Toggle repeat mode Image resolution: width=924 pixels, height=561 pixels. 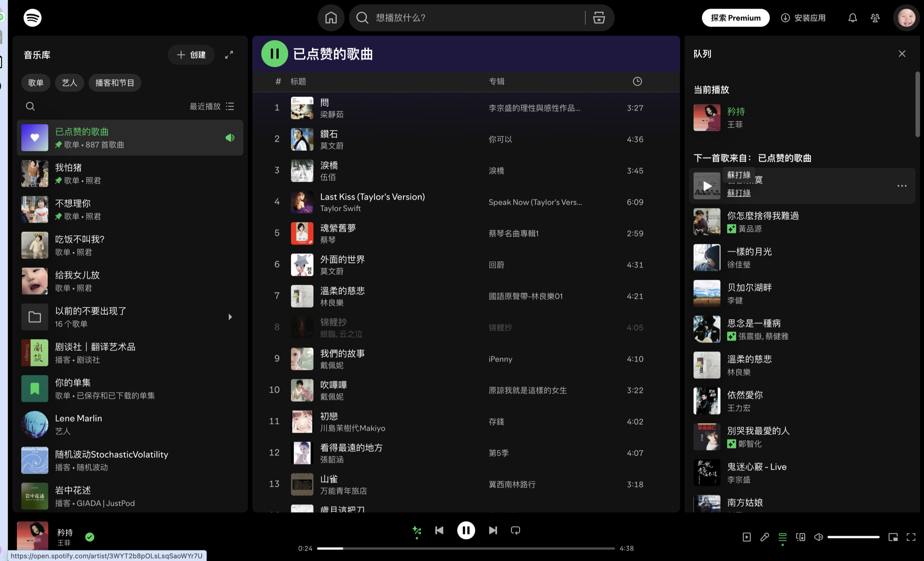(x=515, y=530)
